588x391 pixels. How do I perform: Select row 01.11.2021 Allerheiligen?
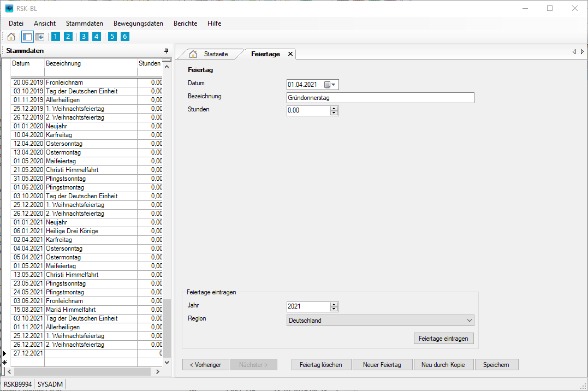click(87, 327)
